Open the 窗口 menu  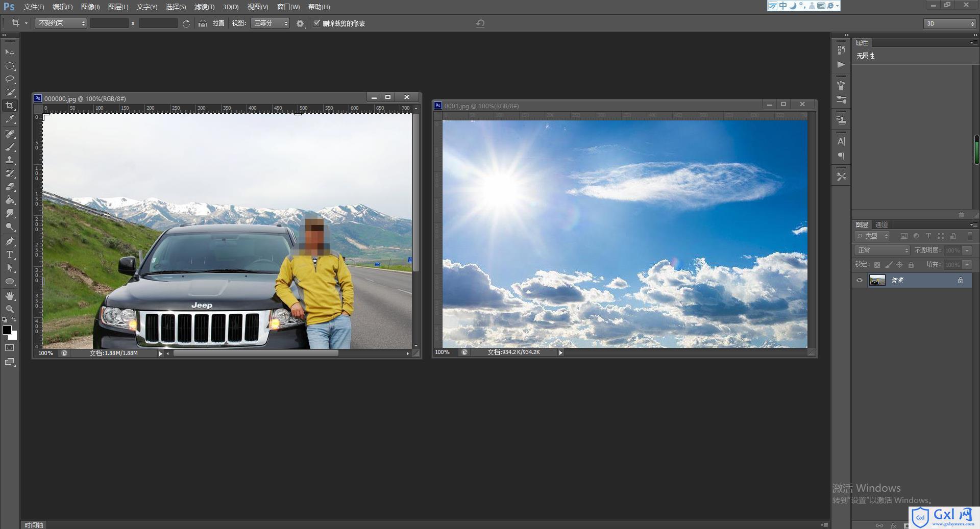click(x=288, y=7)
